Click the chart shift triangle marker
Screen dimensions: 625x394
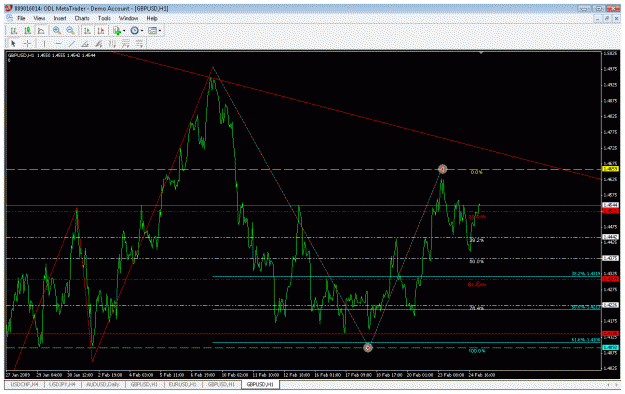(481, 53)
